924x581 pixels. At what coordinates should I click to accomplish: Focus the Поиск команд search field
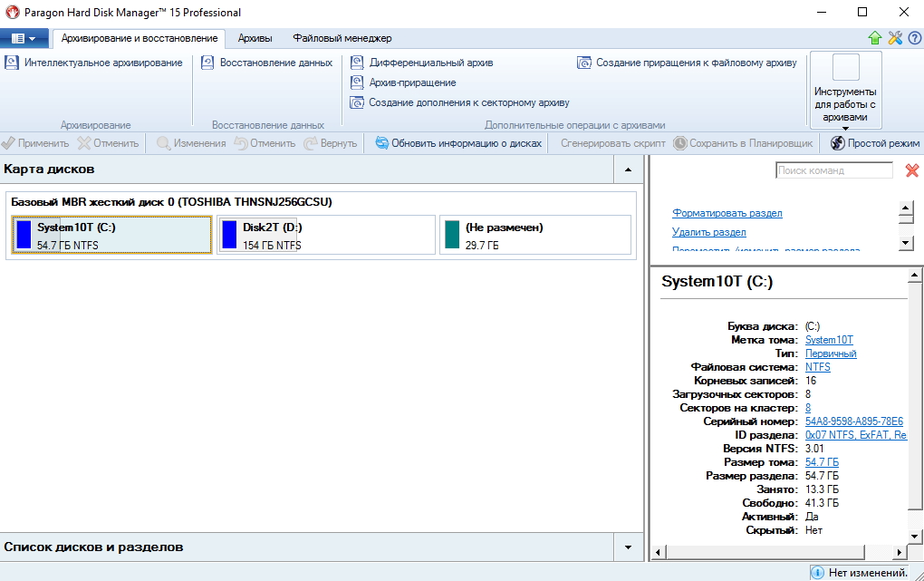[x=833, y=170]
